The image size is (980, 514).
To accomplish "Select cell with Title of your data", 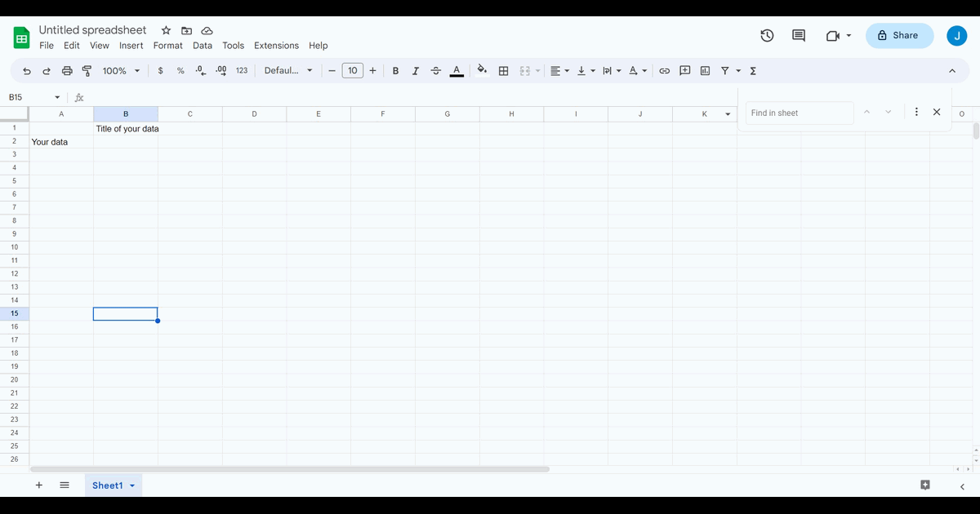I will pyautogui.click(x=126, y=128).
